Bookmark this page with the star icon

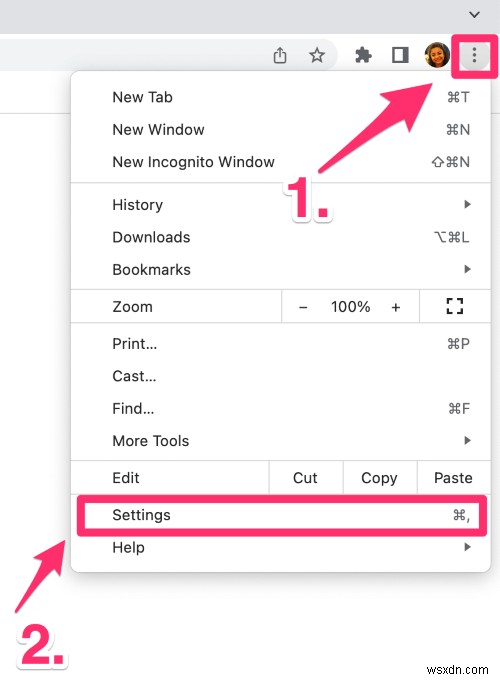pyautogui.click(x=317, y=55)
